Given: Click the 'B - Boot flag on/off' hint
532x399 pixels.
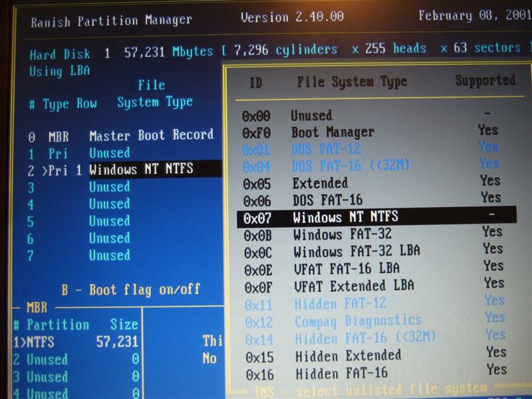Looking at the screenshot, I should 131,290.
